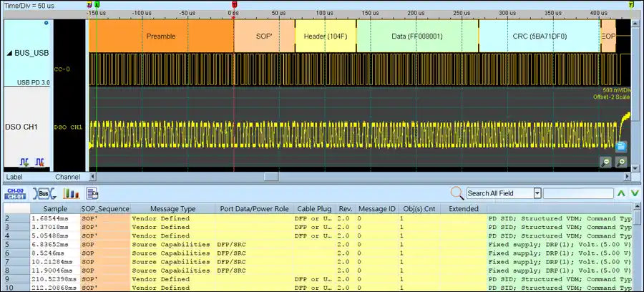Screen dimensions: 644x292
Task: Click the export report table icon
Action: [x=92, y=193]
